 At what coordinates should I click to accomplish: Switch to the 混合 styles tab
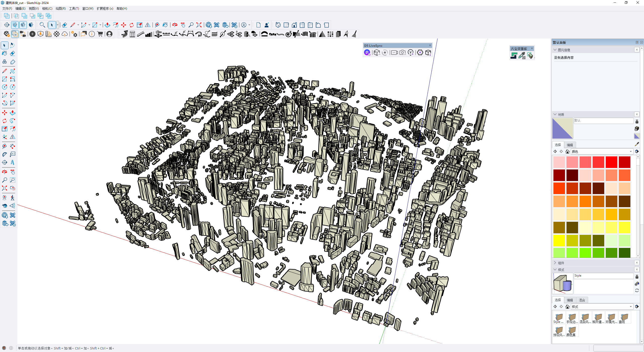coord(582,300)
